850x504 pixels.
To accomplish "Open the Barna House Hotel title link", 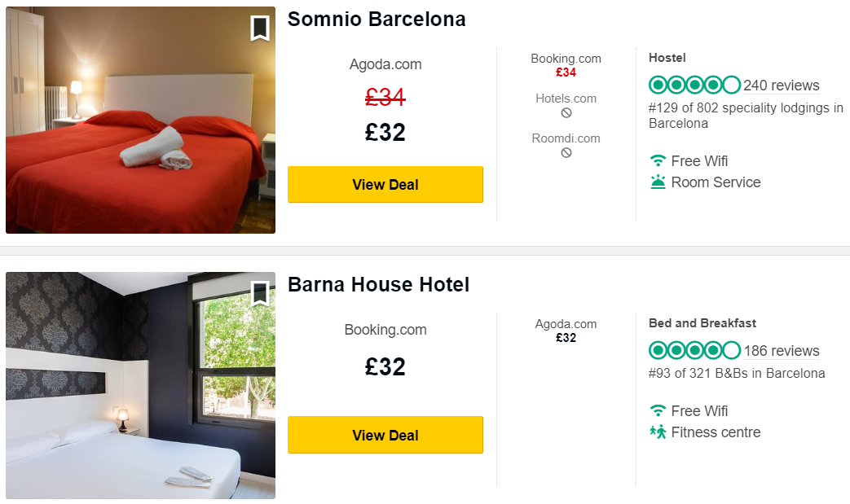I will pyautogui.click(x=378, y=285).
